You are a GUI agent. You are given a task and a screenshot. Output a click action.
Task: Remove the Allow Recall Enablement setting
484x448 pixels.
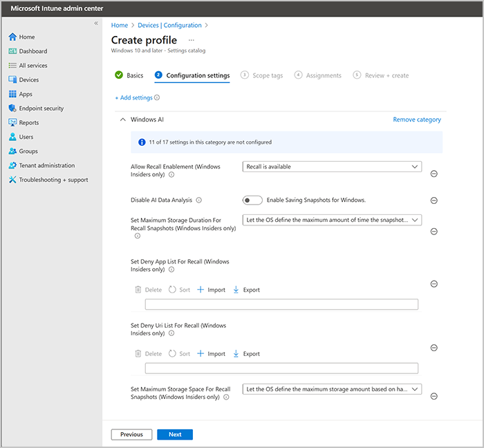pos(434,174)
